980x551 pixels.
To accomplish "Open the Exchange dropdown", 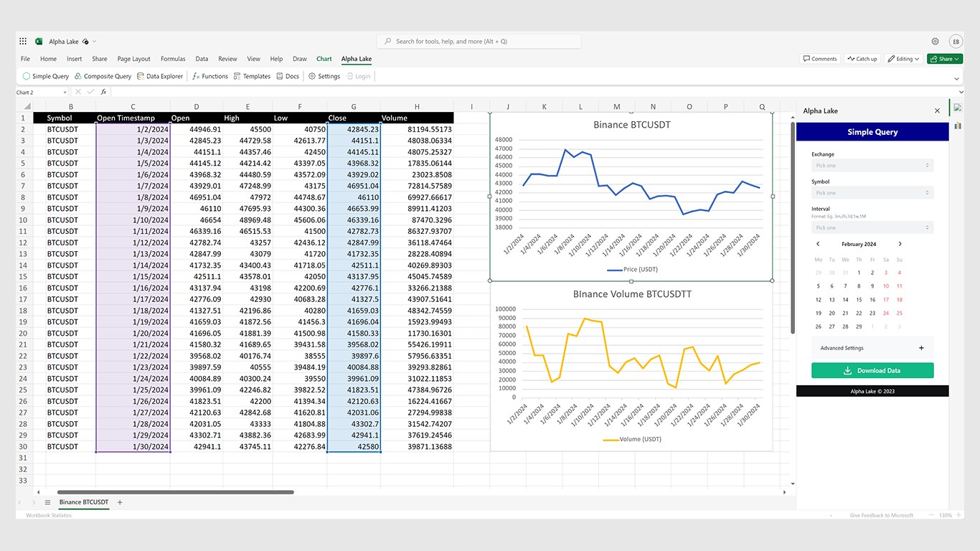I will (x=872, y=166).
